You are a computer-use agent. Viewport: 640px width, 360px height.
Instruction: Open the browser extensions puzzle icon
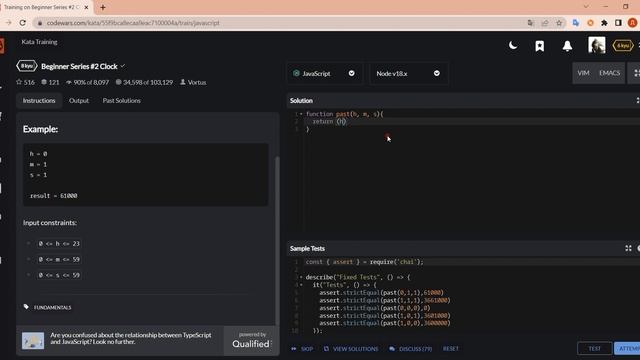604,23
